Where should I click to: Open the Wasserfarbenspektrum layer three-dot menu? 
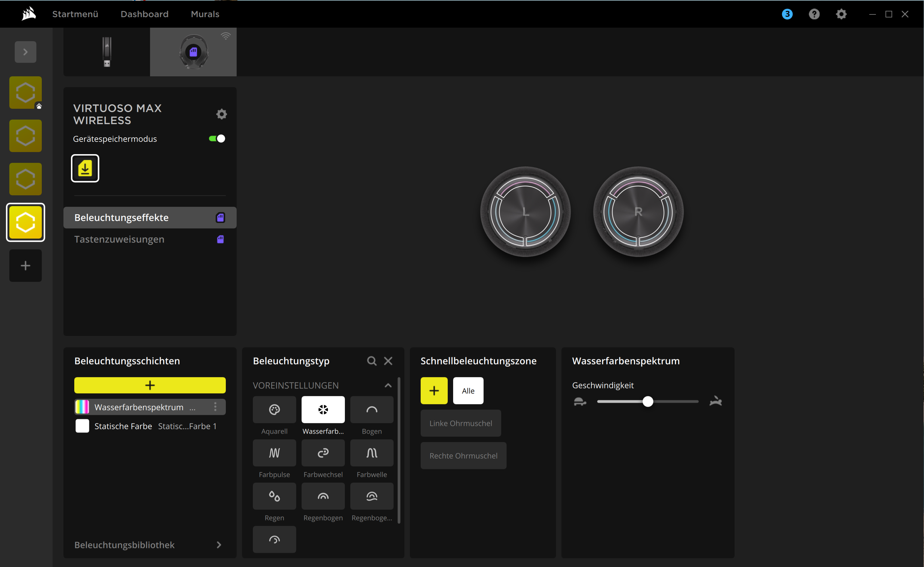(215, 407)
